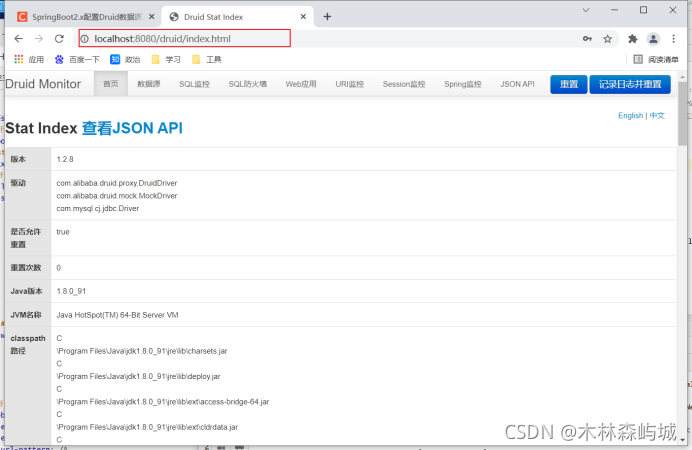Close the SpringBoot2.x CSDN tab
This screenshot has height=450, width=692.
(151, 17)
